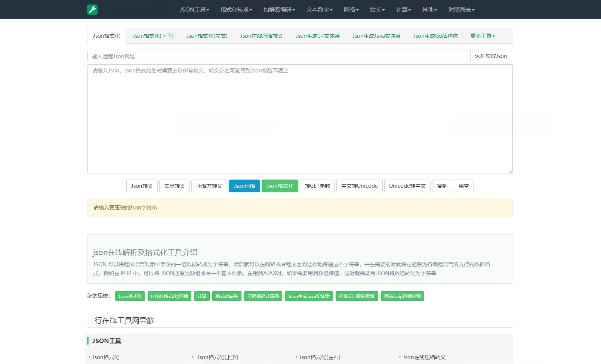Click the 中文转Unicode button
Screen dimensions: 601x364
[x=359, y=186]
